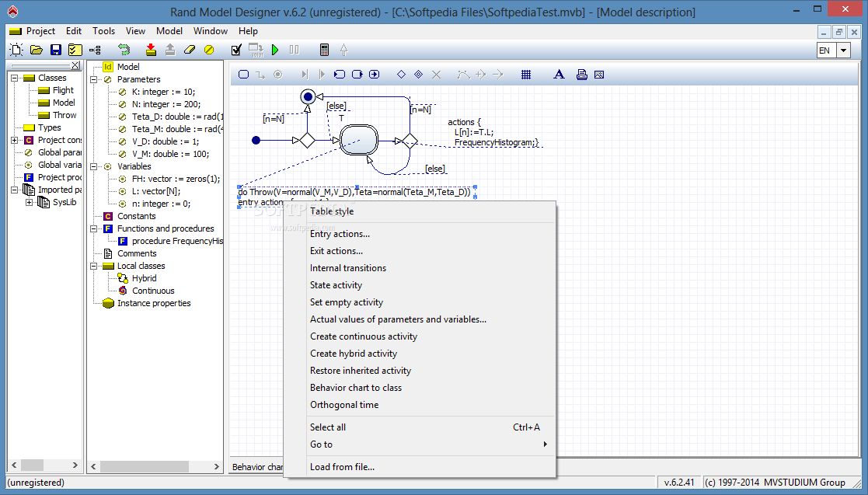Click the T state in diagram
The image size is (868, 495).
point(359,140)
